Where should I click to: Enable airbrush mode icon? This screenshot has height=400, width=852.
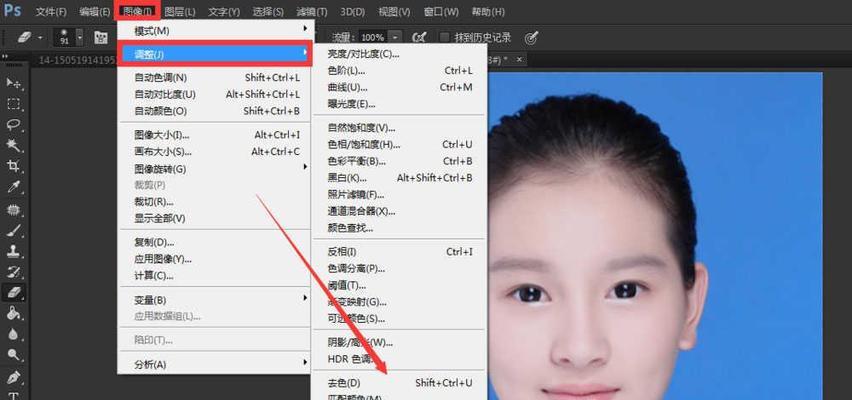[x=419, y=38]
